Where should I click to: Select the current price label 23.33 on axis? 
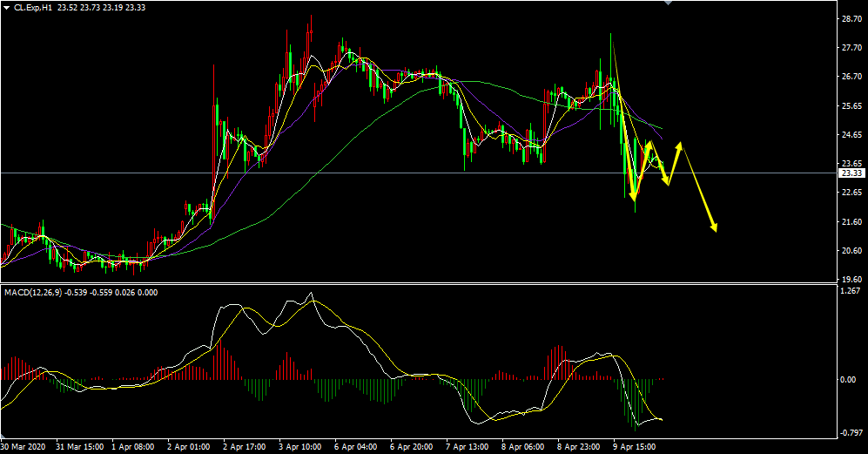click(851, 173)
